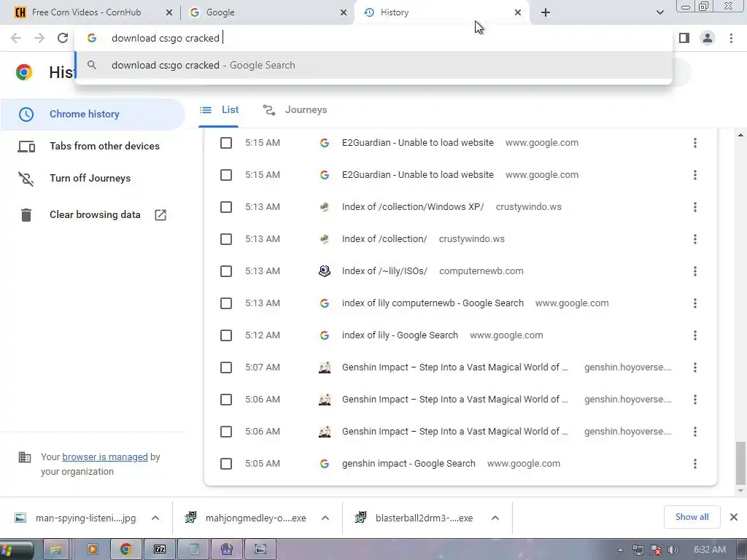The image size is (747, 560).
Task: Check the 5:07 AM Genshin Impact entry
Action: click(x=226, y=367)
